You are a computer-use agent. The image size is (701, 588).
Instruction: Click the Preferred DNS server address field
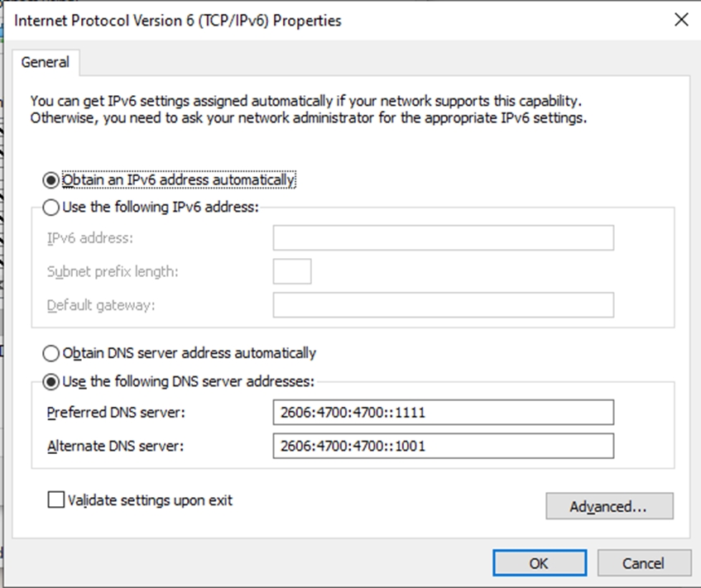pos(443,412)
